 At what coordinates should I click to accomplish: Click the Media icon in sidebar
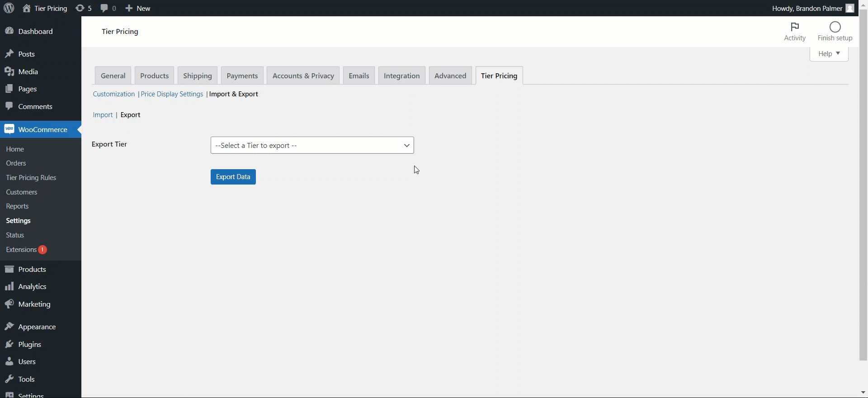point(9,71)
